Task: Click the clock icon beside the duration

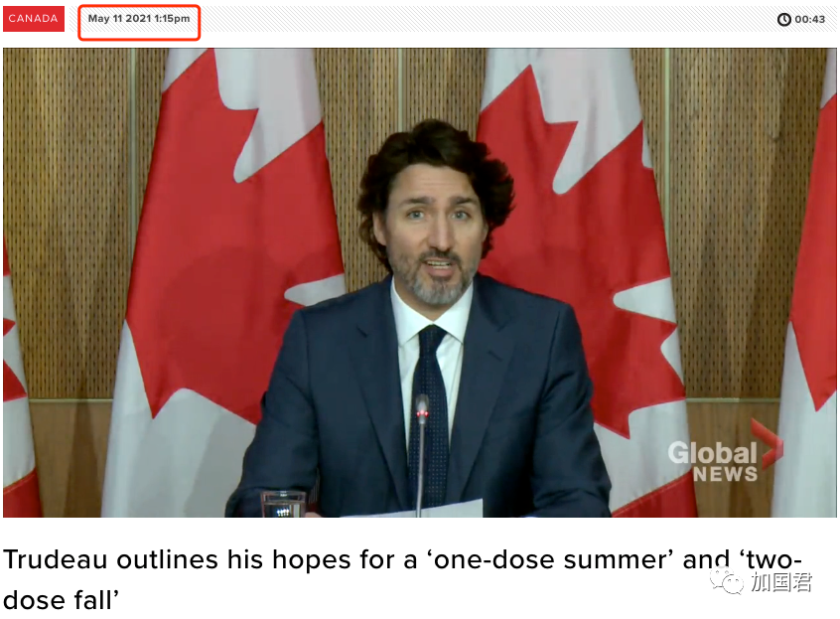Action: (783, 19)
